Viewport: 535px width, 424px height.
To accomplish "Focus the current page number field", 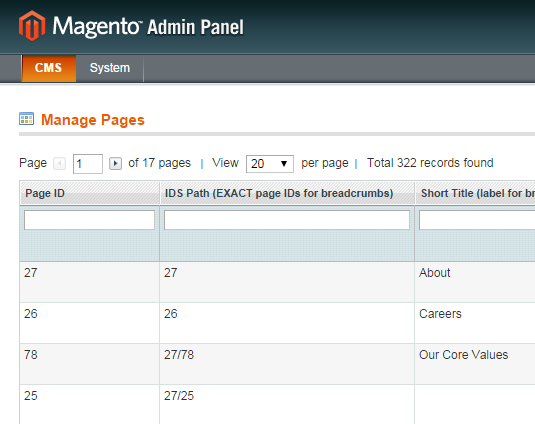I will click(x=88, y=164).
